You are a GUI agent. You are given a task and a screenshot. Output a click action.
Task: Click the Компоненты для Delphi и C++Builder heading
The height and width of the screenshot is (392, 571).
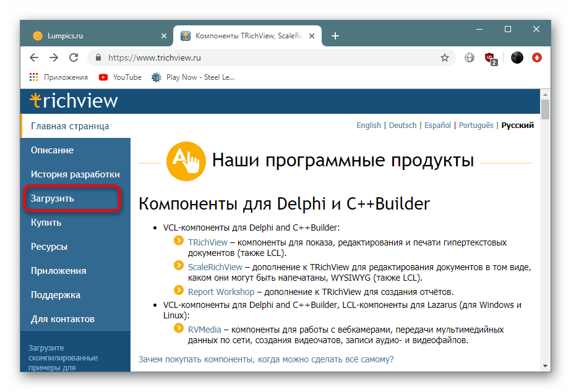pos(284,204)
